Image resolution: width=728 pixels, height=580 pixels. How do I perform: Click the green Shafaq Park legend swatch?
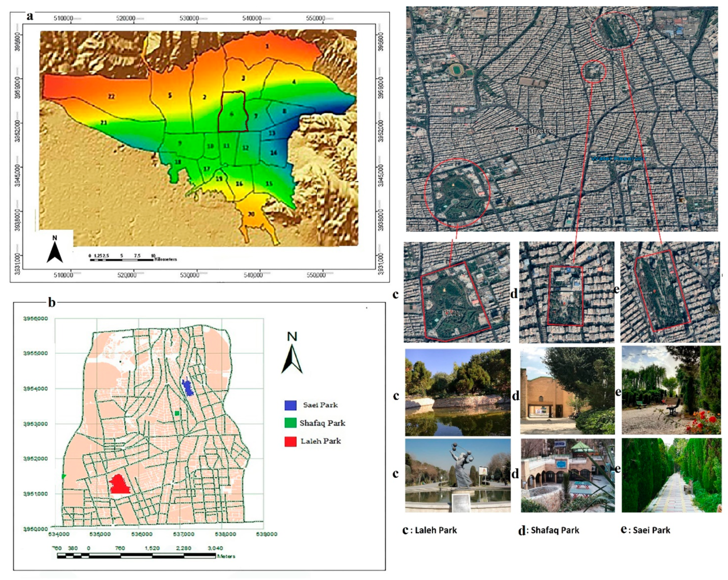point(290,423)
